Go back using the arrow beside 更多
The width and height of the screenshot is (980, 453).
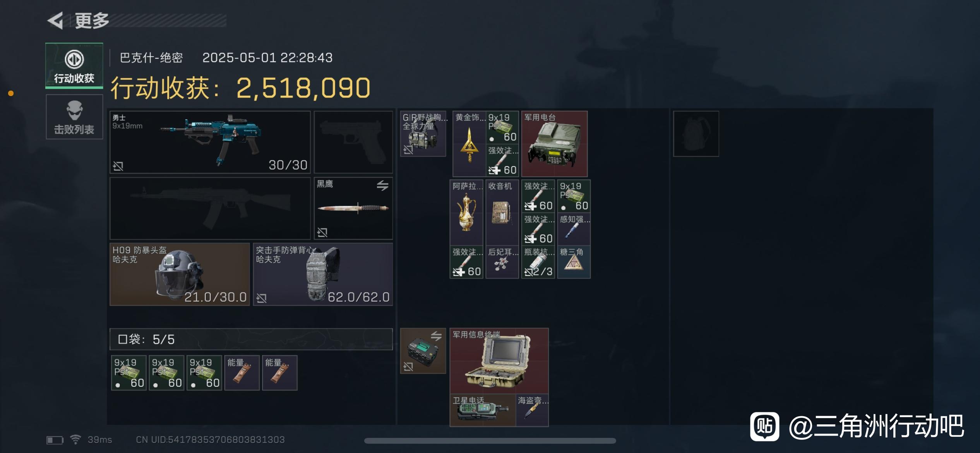point(55,21)
